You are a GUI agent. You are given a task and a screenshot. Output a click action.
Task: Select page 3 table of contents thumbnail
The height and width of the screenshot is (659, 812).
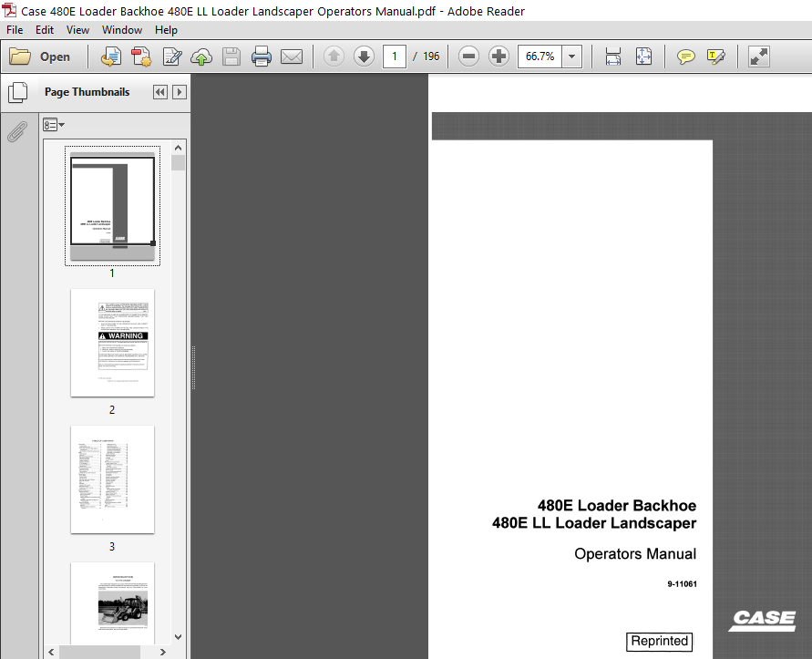pos(112,479)
